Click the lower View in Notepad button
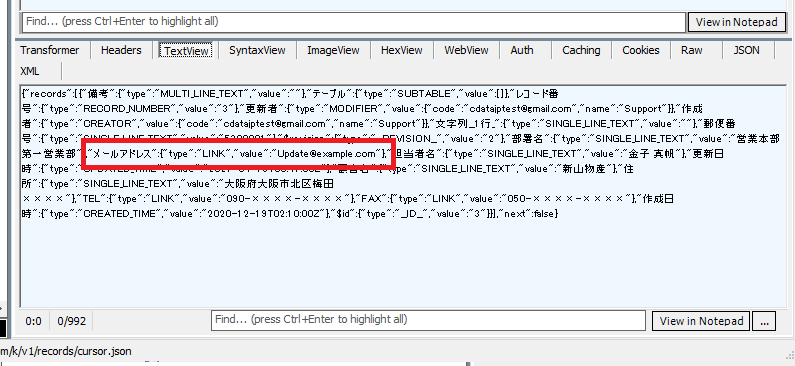 coord(701,321)
